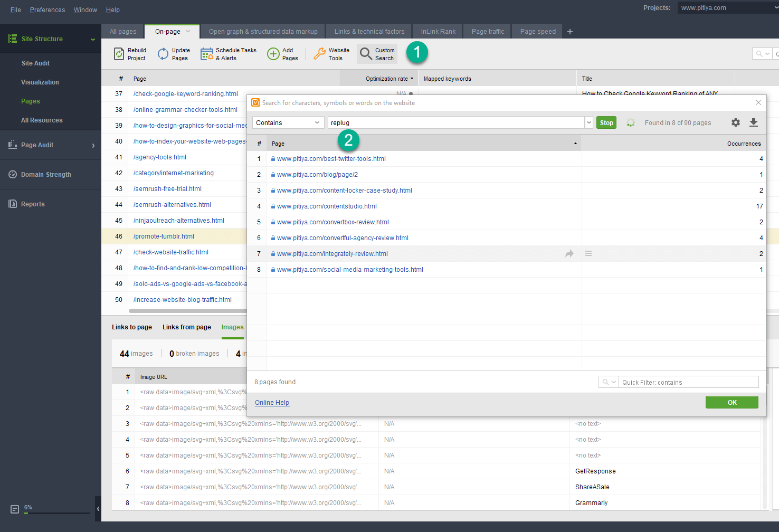779x532 pixels.
Task: Click the green OK button
Action: pos(732,402)
